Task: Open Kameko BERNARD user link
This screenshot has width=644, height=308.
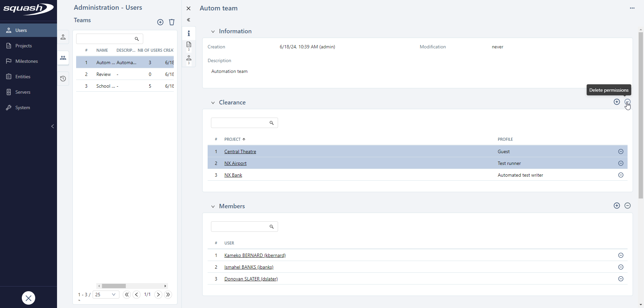Action: [x=255, y=255]
